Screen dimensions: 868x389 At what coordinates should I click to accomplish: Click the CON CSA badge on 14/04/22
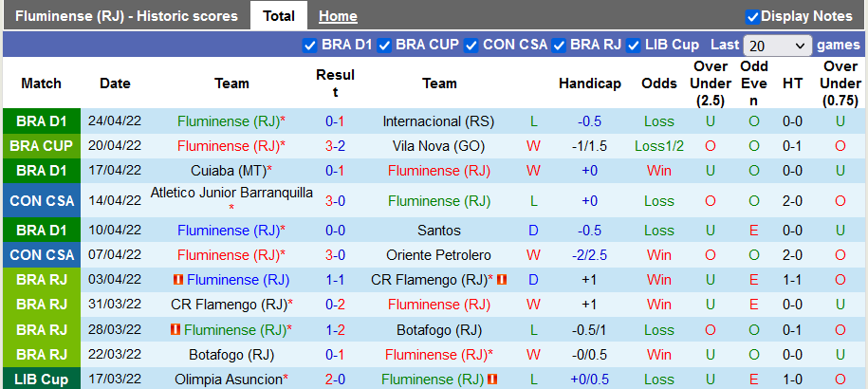point(41,201)
